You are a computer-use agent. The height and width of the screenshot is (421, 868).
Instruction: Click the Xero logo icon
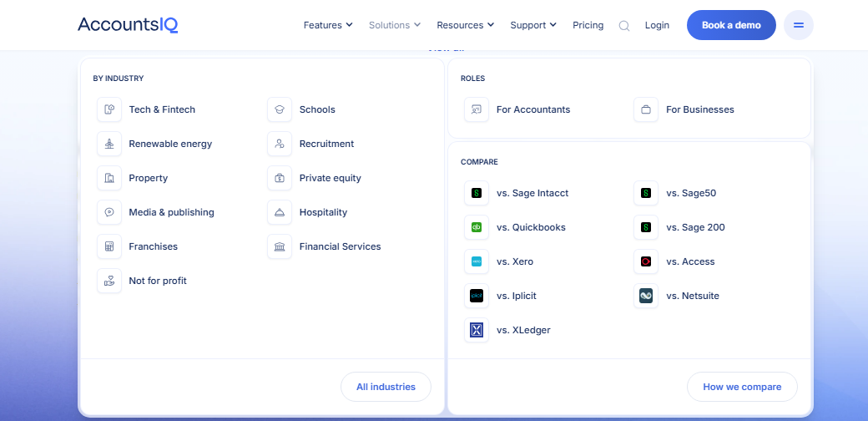477,261
